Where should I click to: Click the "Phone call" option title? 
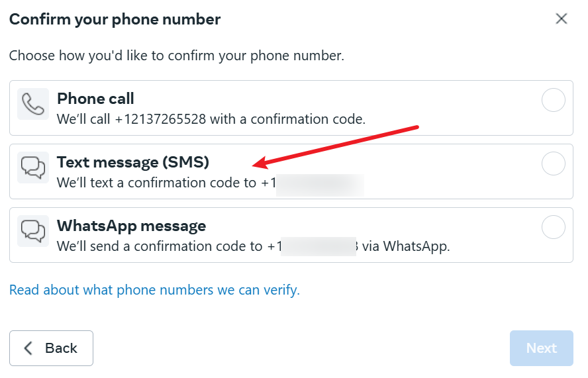pyautogui.click(x=95, y=99)
